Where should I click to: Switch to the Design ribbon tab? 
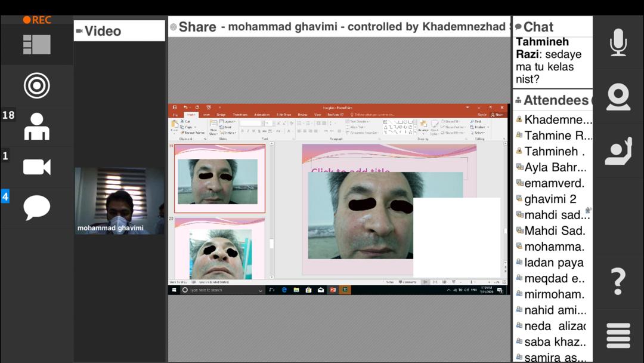click(221, 115)
